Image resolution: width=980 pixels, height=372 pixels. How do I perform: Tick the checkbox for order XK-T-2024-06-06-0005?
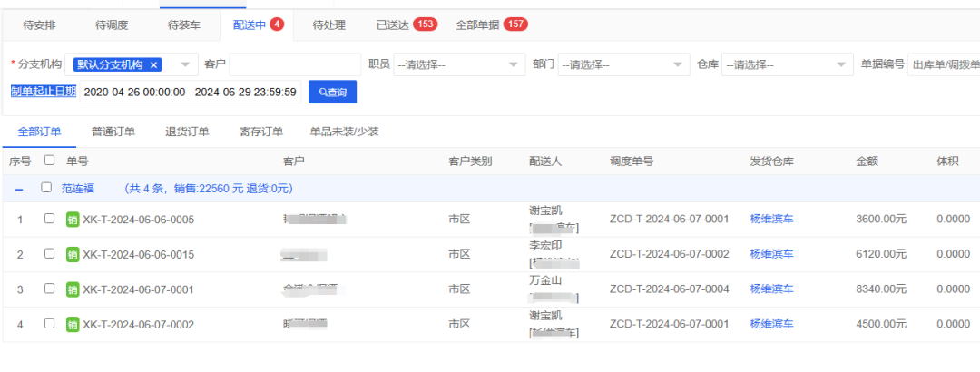click(49, 219)
